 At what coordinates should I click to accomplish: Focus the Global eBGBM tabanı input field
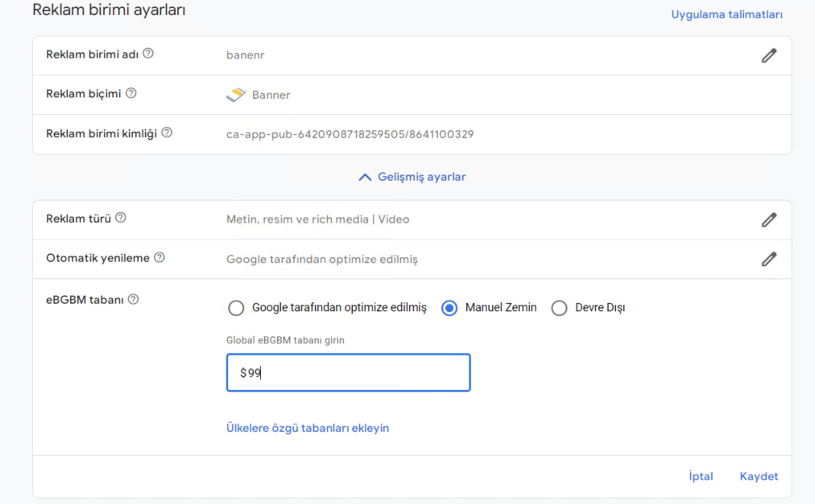click(348, 372)
